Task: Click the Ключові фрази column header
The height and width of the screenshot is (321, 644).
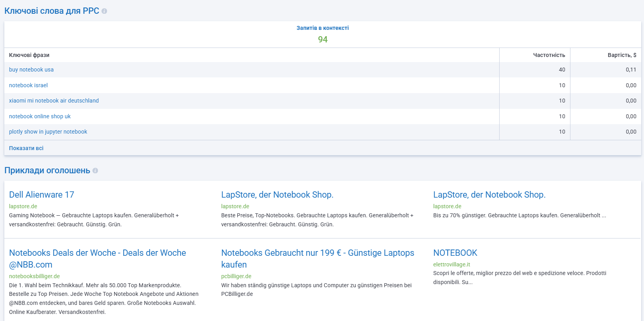Action: point(29,55)
